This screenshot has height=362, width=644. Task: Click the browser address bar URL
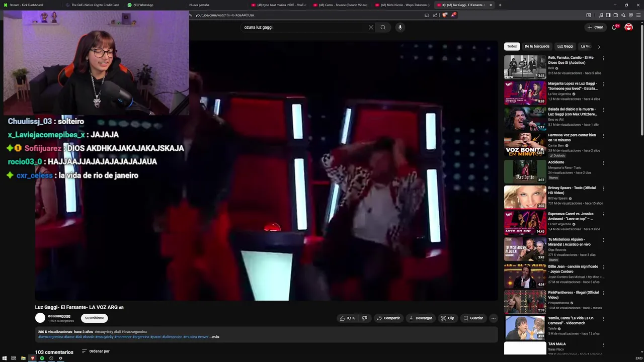click(225, 15)
